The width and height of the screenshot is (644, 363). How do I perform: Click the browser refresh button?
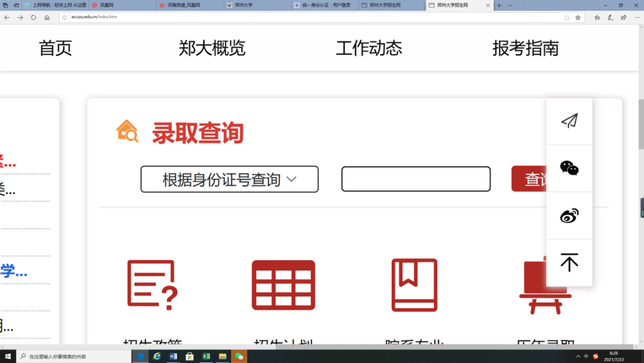(x=33, y=17)
